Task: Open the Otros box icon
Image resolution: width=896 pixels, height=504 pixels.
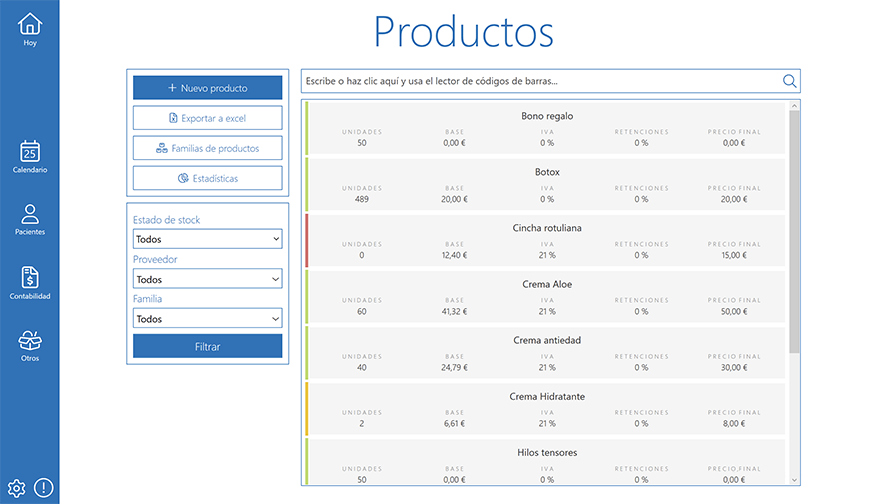Action: tap(30, 341)
